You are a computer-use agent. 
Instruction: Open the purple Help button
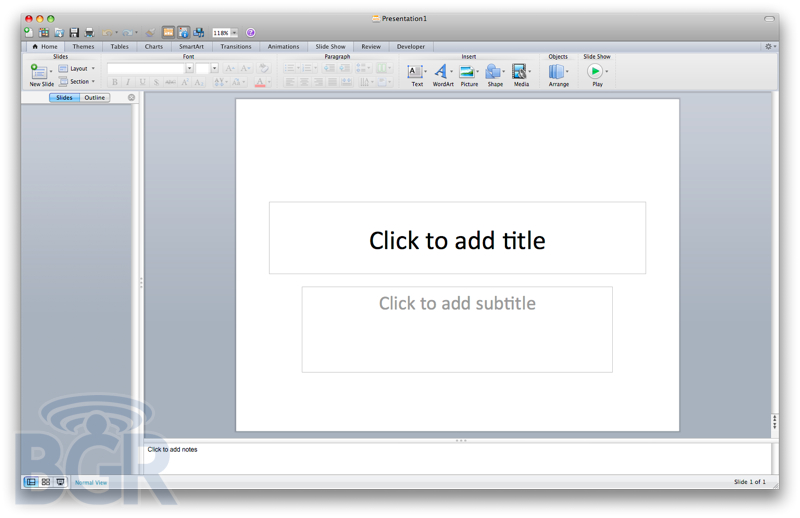[251, 33]
